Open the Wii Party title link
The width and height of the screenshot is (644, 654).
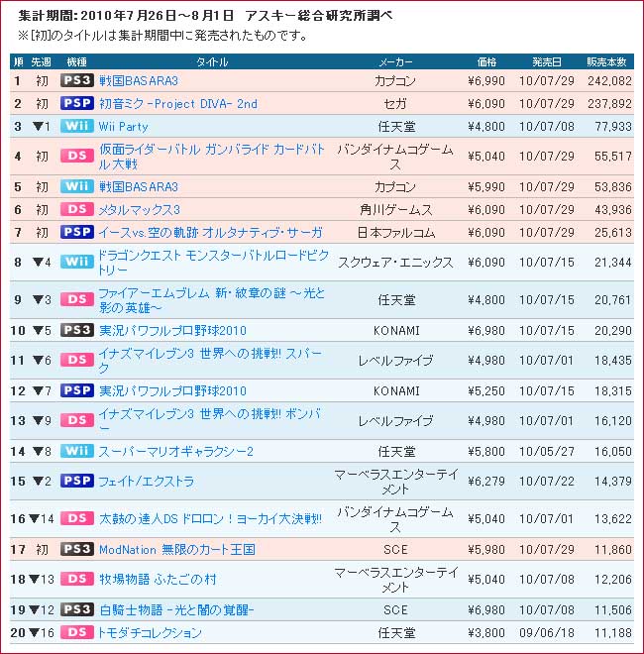click(x=123, y=127)
